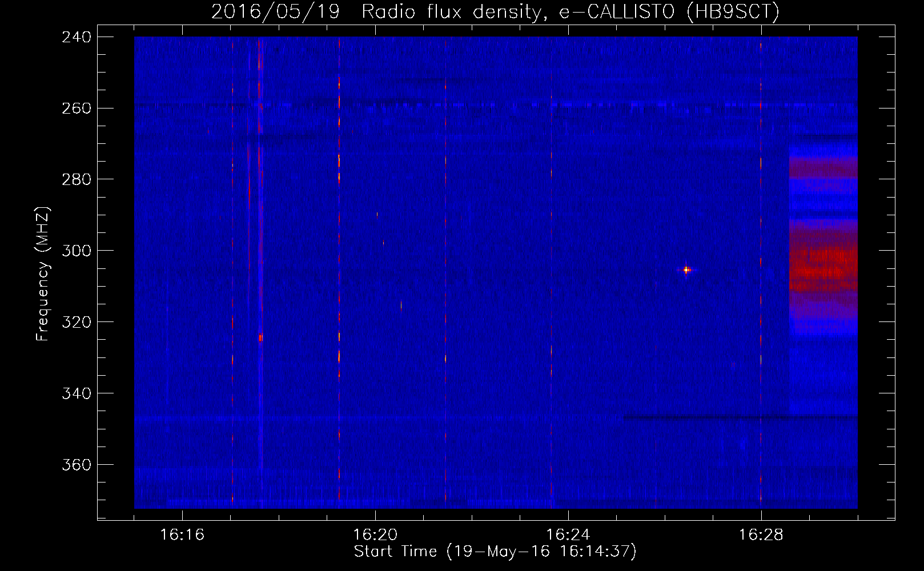The height and width of the screenshot is (571, 924).
Task: Select the 280 frequency tick label
Action: pos(76,180)
